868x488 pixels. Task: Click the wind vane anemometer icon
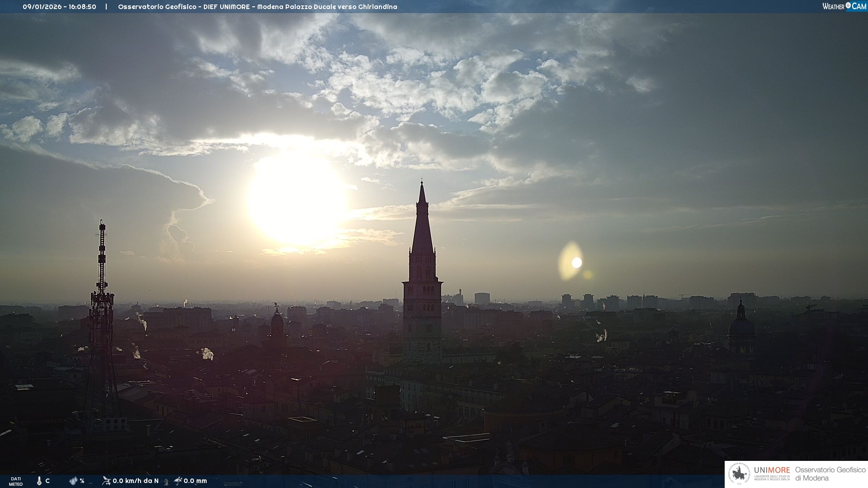pyautogui.click(x=106, y=481)
